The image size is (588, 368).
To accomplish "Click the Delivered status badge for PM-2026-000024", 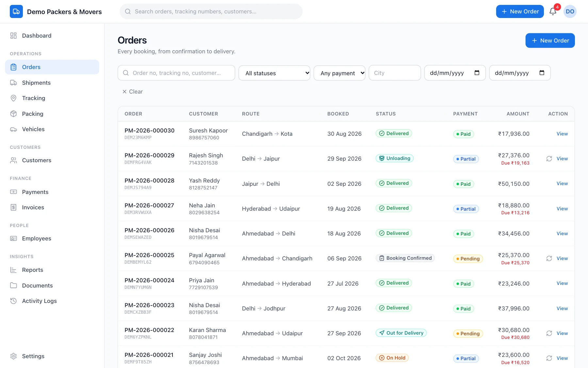I will point(394,283).
